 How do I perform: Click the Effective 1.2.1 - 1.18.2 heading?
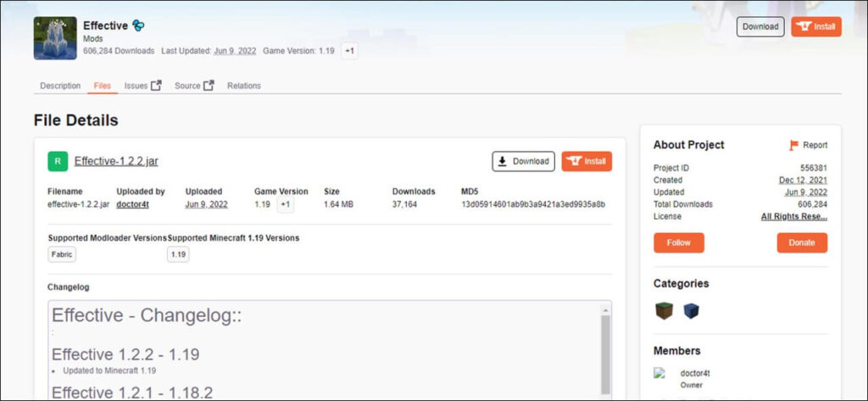point(131,393)
